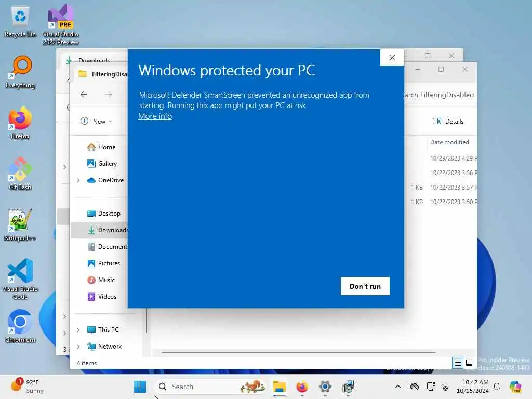Switch to large thumbnails view

click(x=469, y=363)
